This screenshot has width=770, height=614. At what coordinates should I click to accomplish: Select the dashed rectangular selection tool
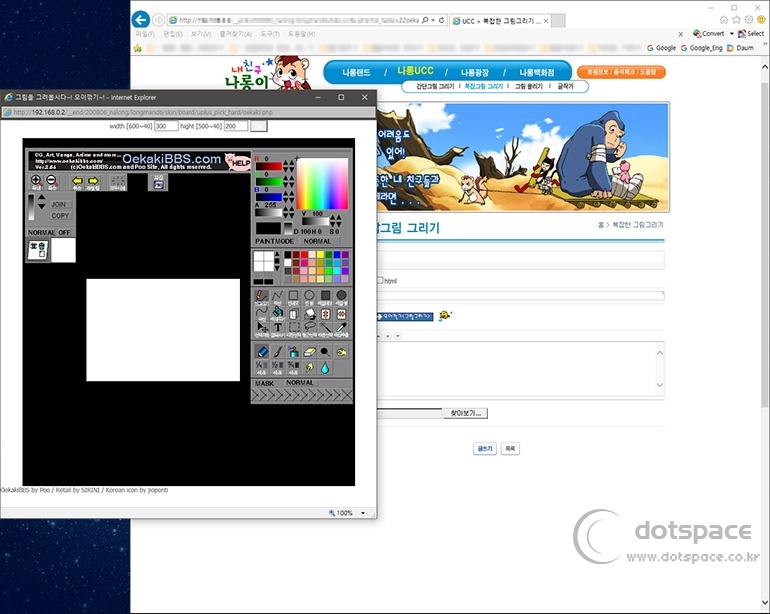pyautogui.click(x=293, y=330)
